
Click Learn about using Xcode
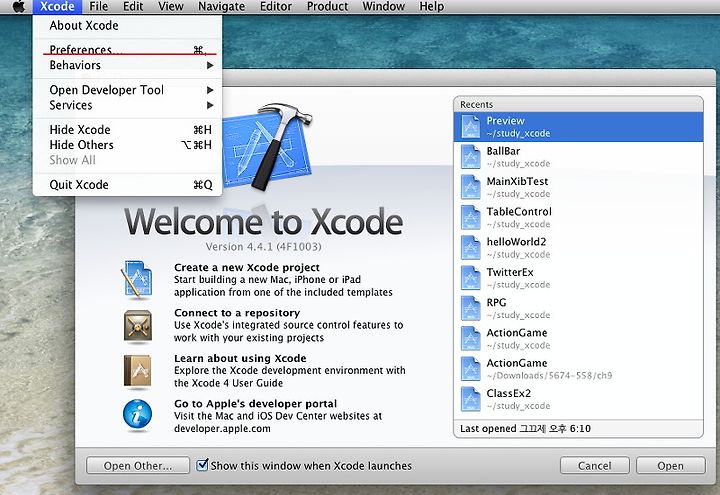(240, 358)
